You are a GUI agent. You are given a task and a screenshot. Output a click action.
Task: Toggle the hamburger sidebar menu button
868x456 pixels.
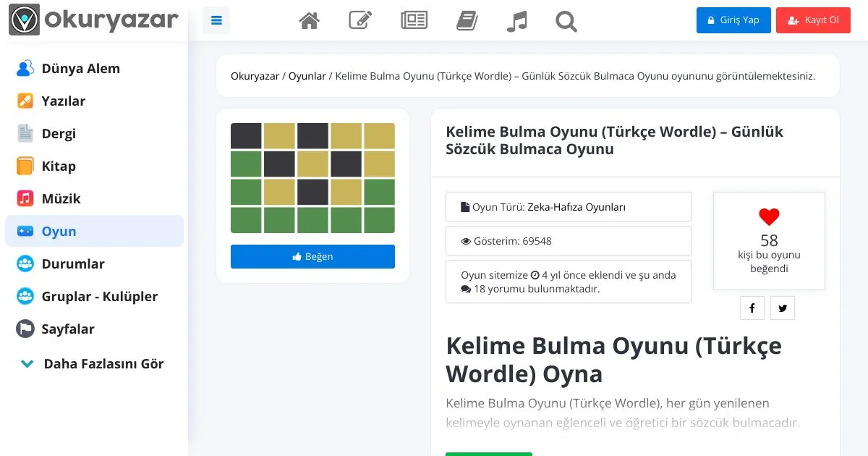216,20
